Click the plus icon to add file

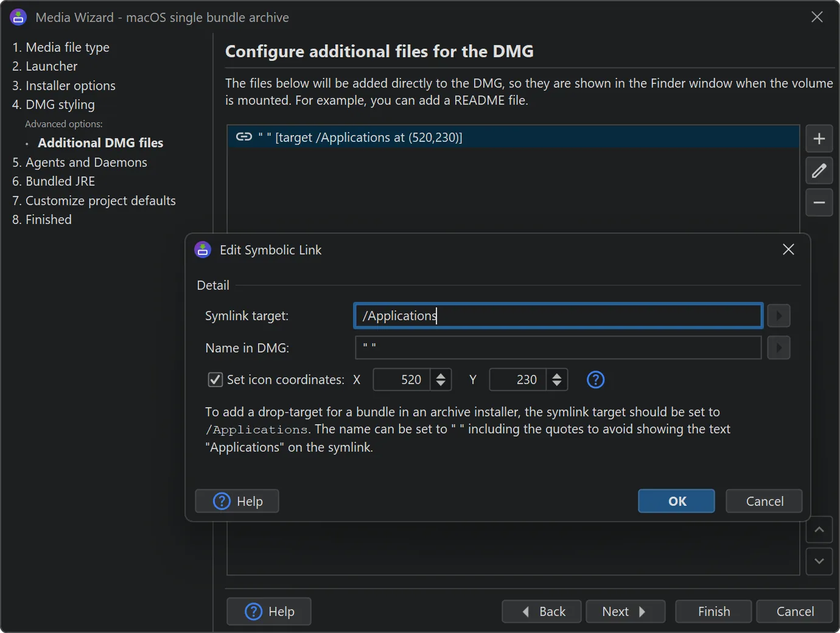(819, 139)
